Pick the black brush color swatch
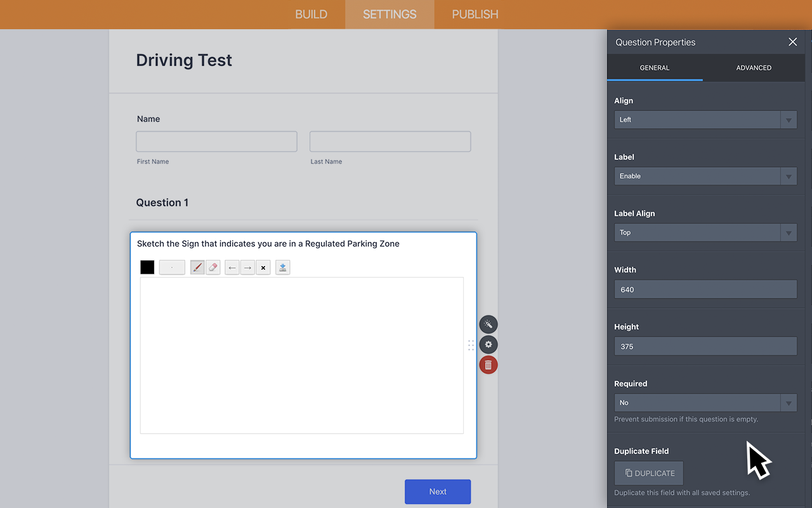The image size is (812, 508). (147, 267)
